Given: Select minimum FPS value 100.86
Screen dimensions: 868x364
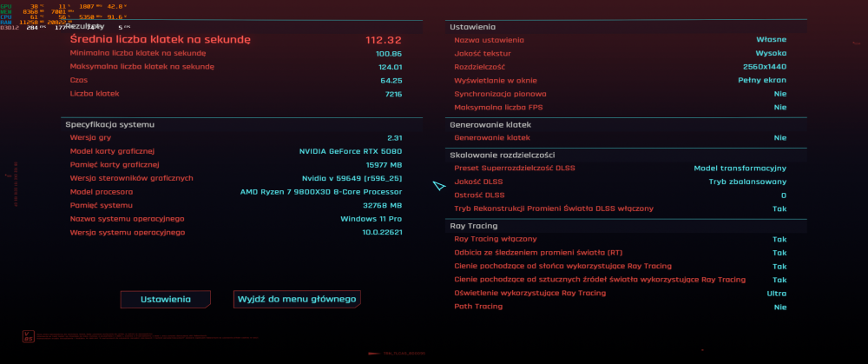Looking at the screenshot, I should coord(389,54).
